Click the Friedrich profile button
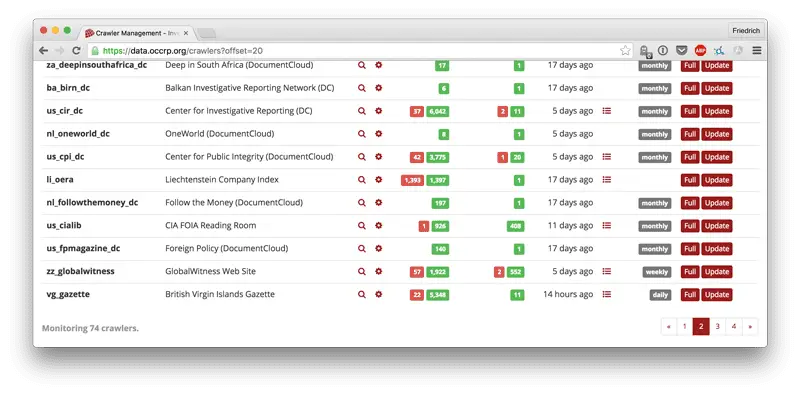800x394 pixels. click(x=746, y=31)
